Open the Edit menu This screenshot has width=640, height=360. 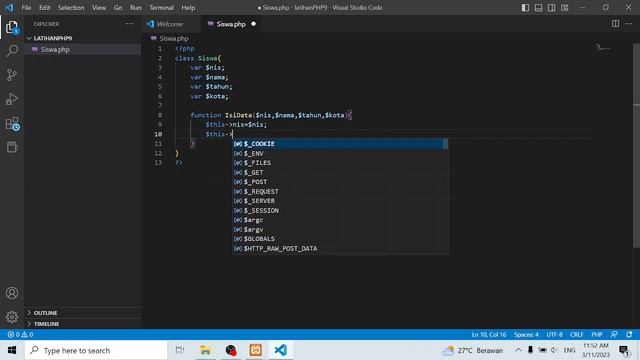[44, 8]
